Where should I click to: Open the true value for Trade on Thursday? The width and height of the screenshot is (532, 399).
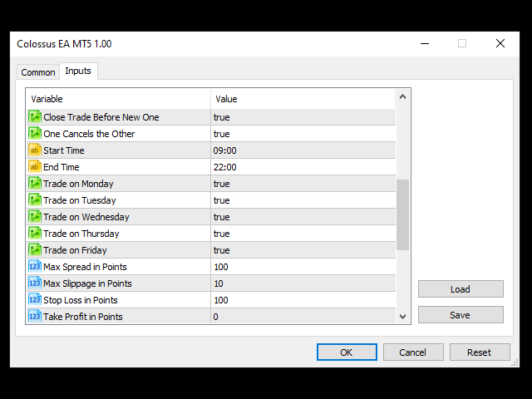[x=303, y=234]
